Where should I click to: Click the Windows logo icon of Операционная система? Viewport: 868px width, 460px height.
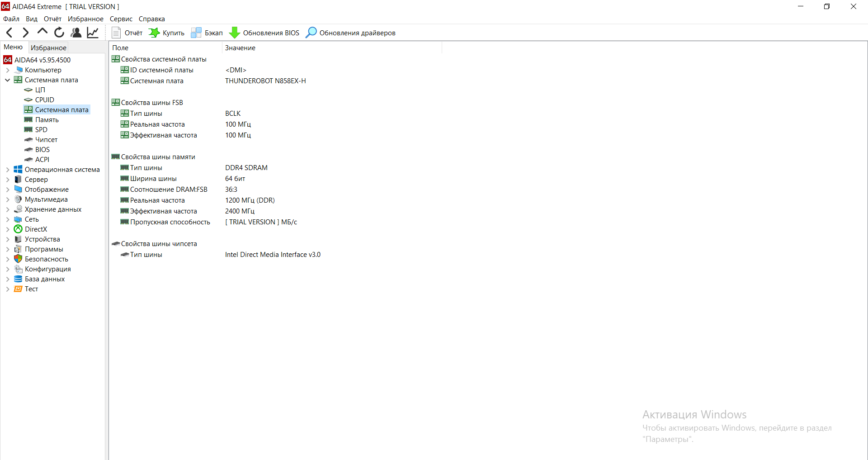tap(18, 170)
